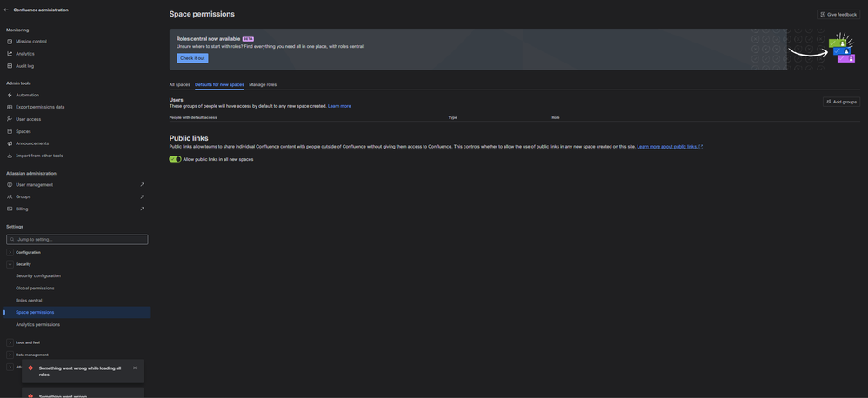Viewport: 868px width, 398px height.
Task: Open Security configuration page
Action: coord(38,275)
